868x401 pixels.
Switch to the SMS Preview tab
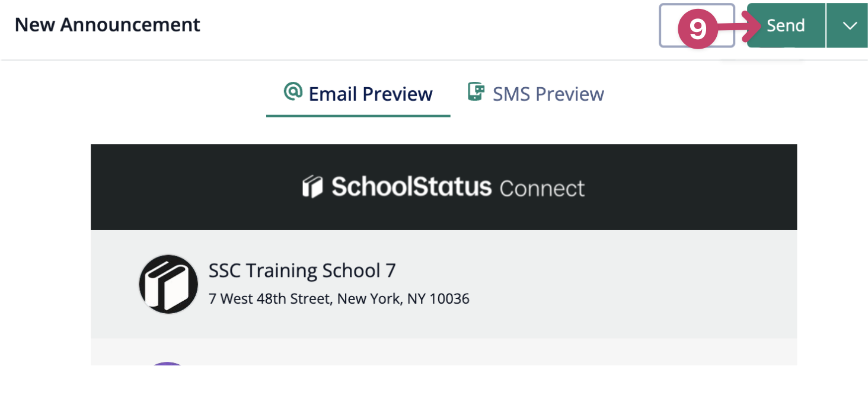click(x=535, y=94)
